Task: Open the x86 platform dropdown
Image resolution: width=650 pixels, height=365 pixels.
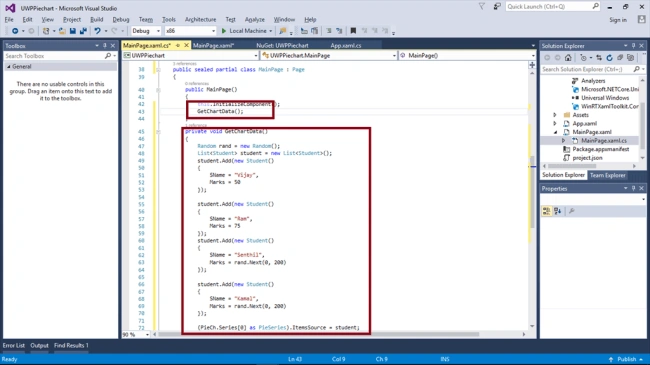Action: 190,31
